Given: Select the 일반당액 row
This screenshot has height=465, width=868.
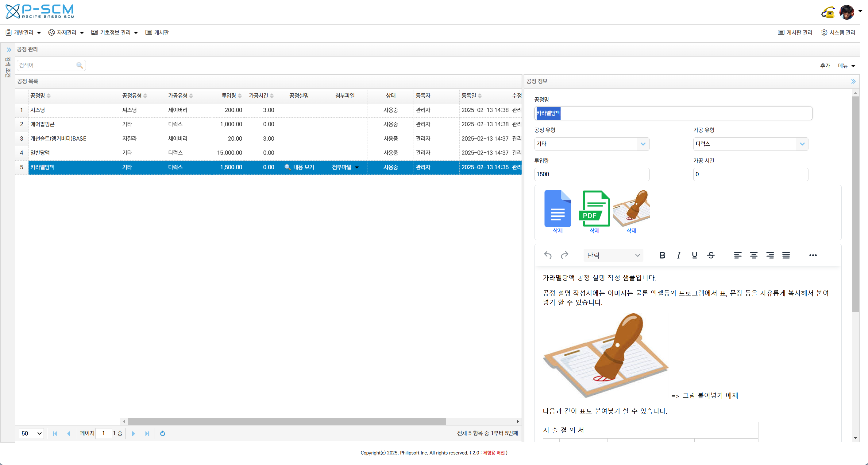Looking at the screenshot, I should pyautogui.click(x=268, y=153).
